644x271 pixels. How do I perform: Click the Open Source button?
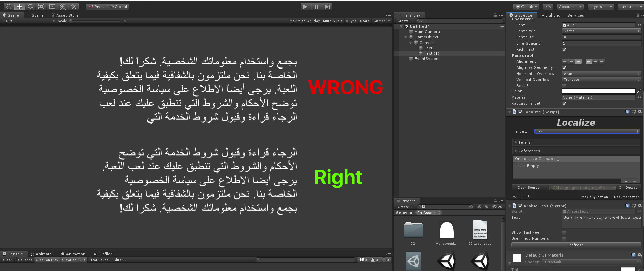coord(528,188)
